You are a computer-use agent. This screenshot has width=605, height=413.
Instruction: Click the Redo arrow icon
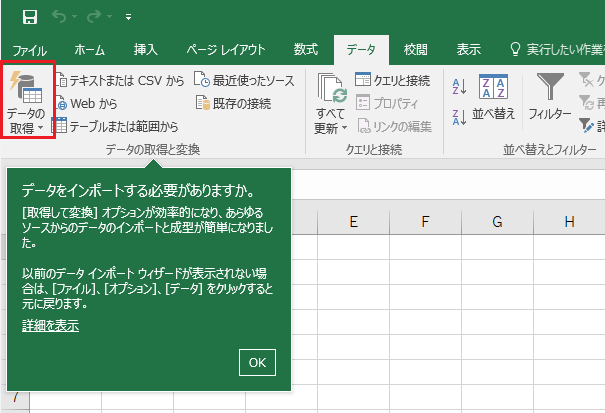[x=94, y=17]
